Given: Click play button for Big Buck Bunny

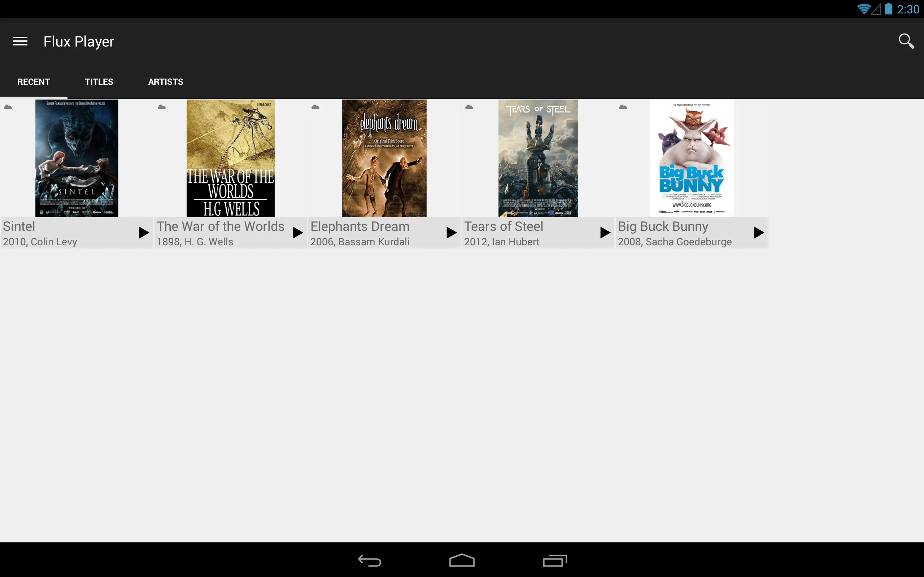Looking at the screenshot, I should (758, 233).
